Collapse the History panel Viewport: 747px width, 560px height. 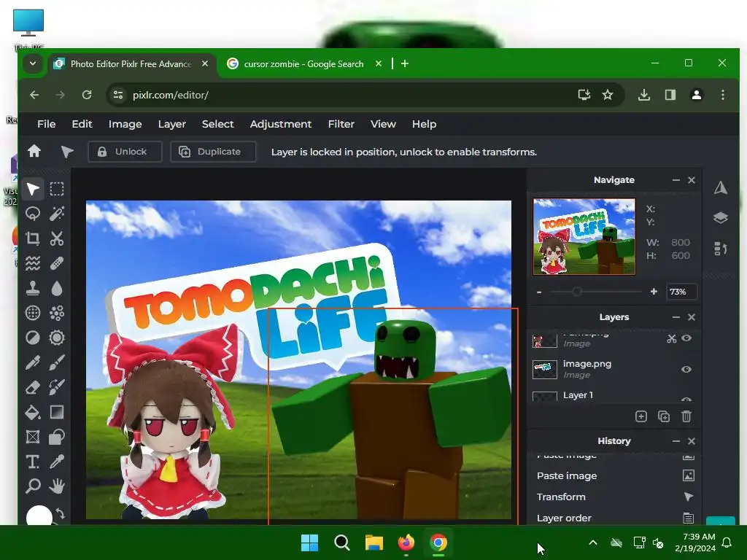676,441
